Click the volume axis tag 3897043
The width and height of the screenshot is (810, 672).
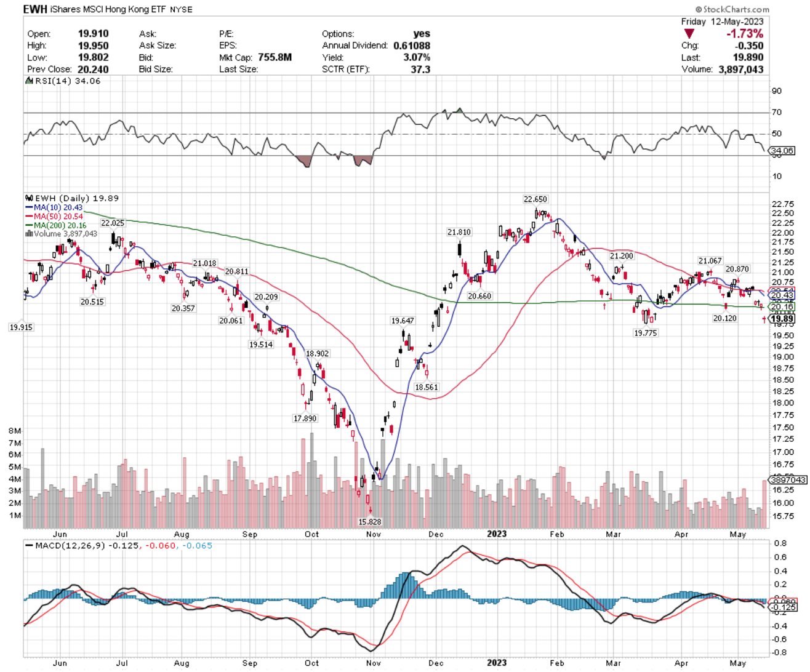[788, 480]
